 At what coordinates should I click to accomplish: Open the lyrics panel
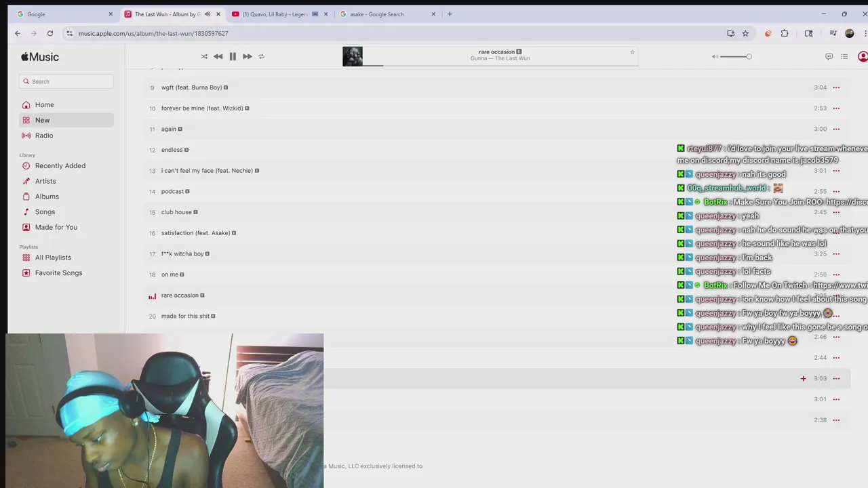pyautogui.click(x=829, y=56)
